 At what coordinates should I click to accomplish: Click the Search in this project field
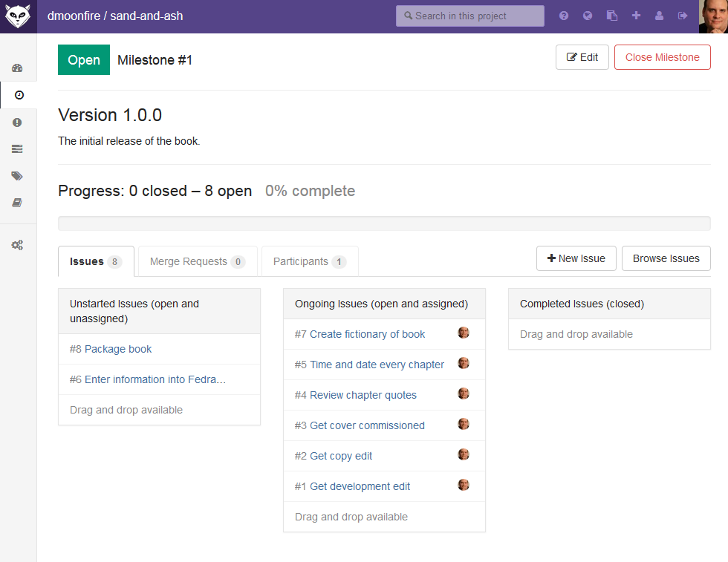tap(469, 16)
